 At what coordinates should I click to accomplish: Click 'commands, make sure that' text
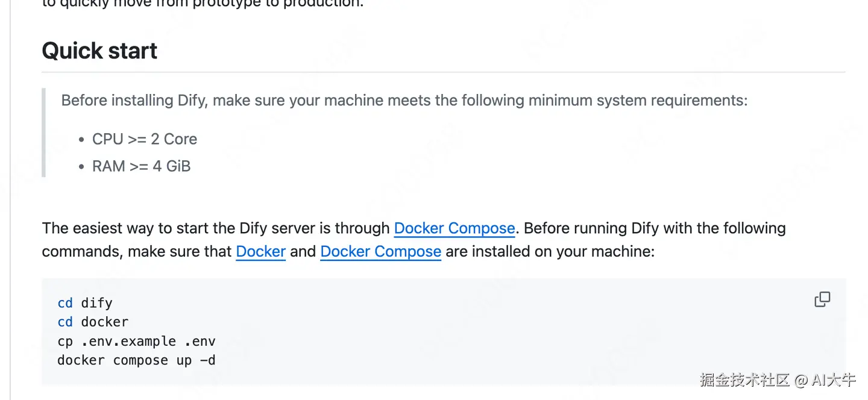(x=137, y=251)
